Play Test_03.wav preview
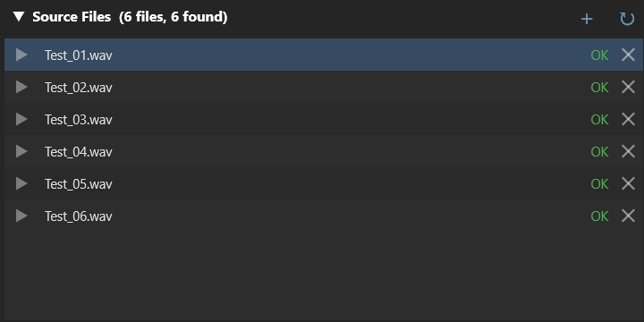 pos(21,119)
